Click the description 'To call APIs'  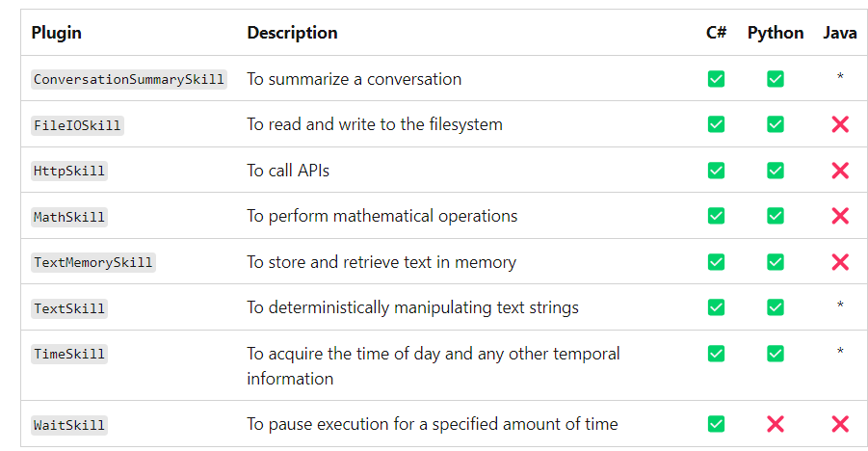click(288, 171)
